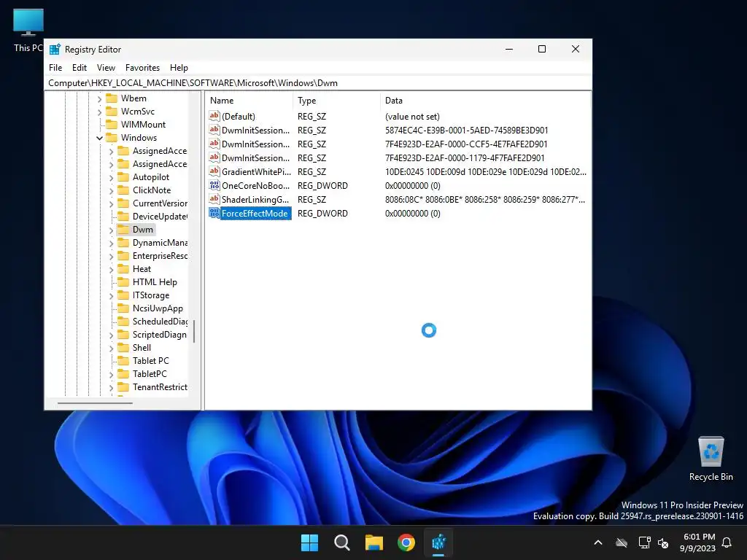The image size is (747, 560).
Task: Expand the WcmSvc key
Action: tap(99, 112)
